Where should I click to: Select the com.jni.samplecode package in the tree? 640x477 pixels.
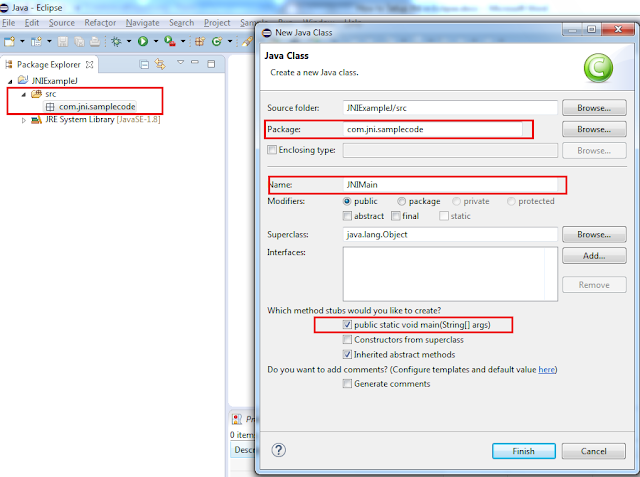[x=97, y=106]
